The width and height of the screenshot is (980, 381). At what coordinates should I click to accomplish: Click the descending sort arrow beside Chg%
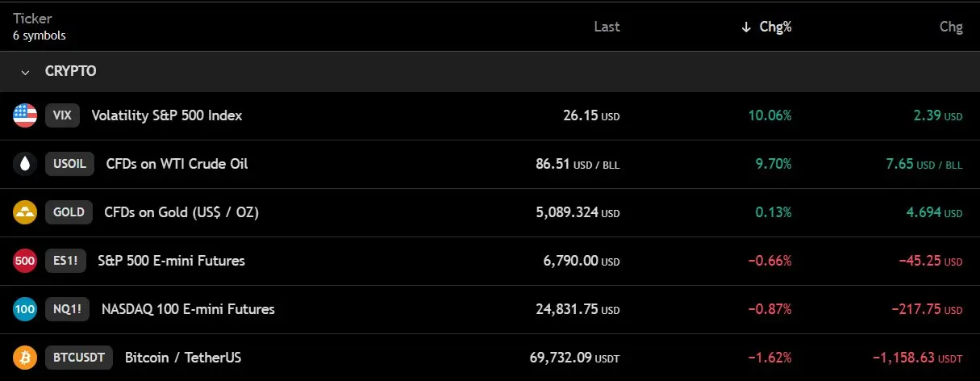pyautogui.click(x=746, y=27)
